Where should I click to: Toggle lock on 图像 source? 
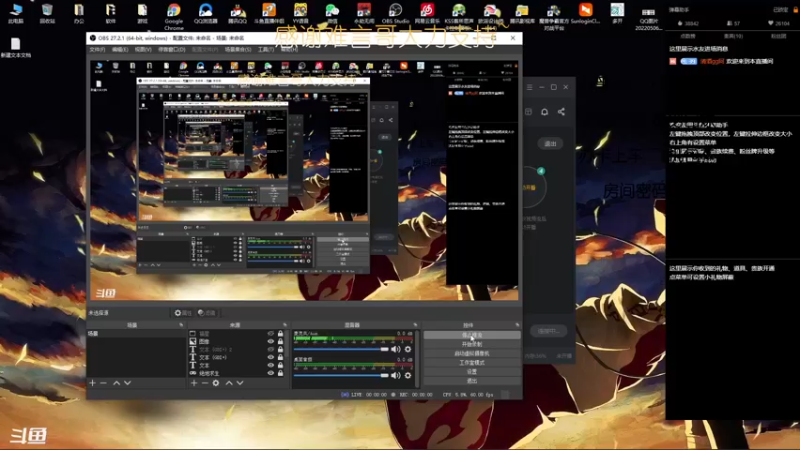coord(281,341)
